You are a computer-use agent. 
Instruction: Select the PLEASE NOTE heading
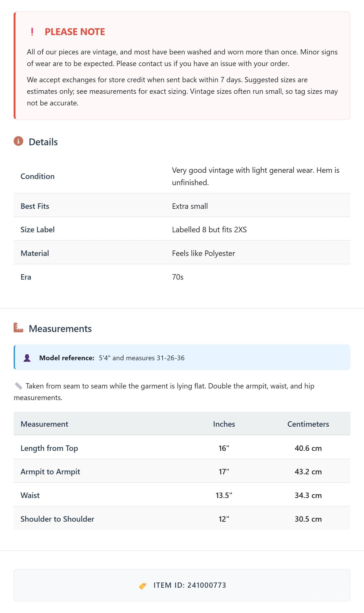point(75,32)
